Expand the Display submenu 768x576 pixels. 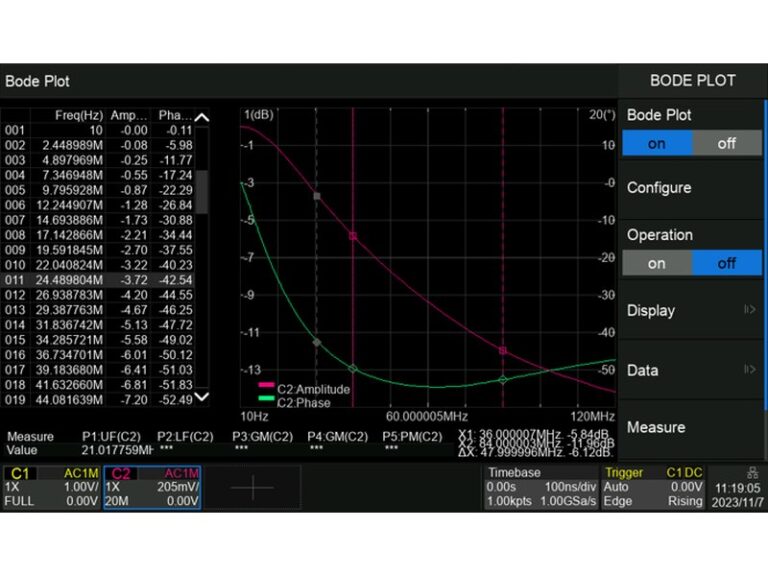[691, 311]
